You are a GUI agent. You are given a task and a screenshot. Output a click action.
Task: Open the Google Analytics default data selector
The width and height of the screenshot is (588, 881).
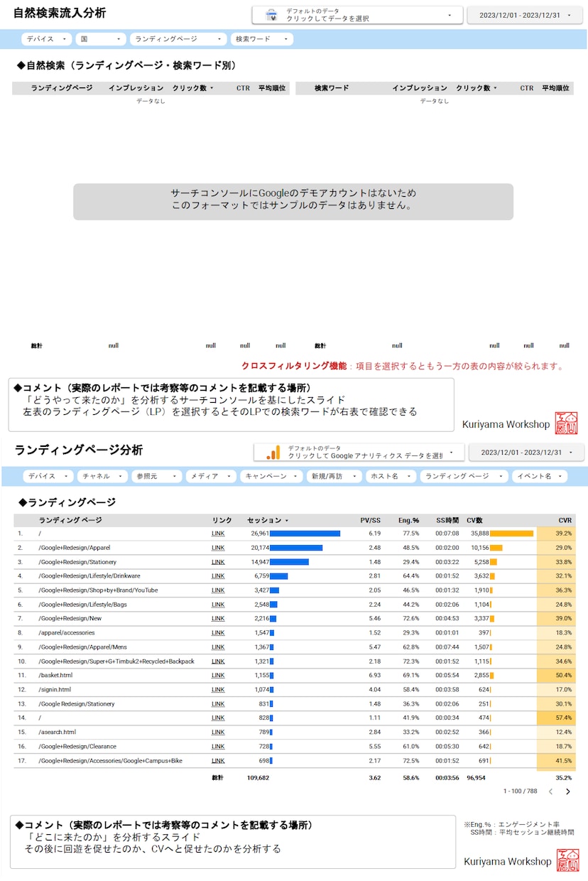point(359,453)
